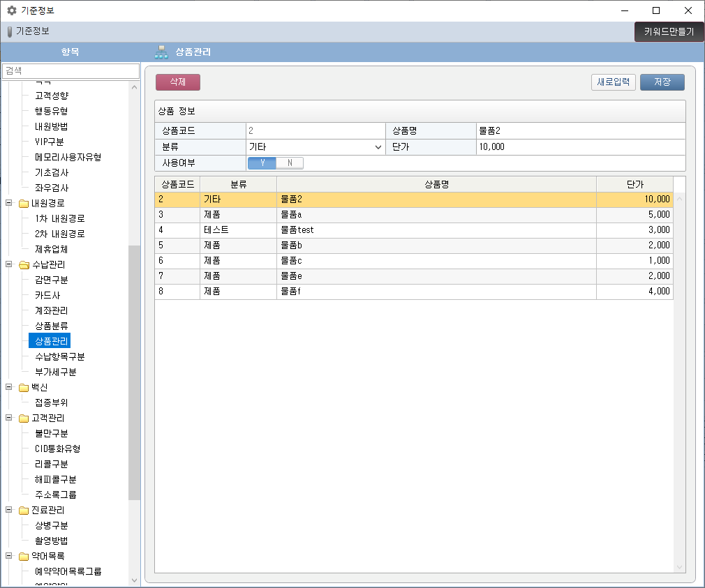The height and width of the screenshot is (588, 705).
Task: Set 사용여부 toggle to Y
Action: point(262,163)
